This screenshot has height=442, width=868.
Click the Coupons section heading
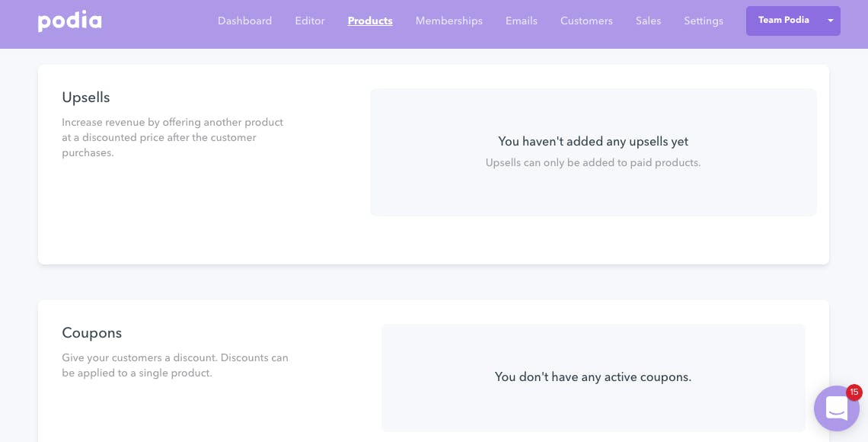coord(92,333)
